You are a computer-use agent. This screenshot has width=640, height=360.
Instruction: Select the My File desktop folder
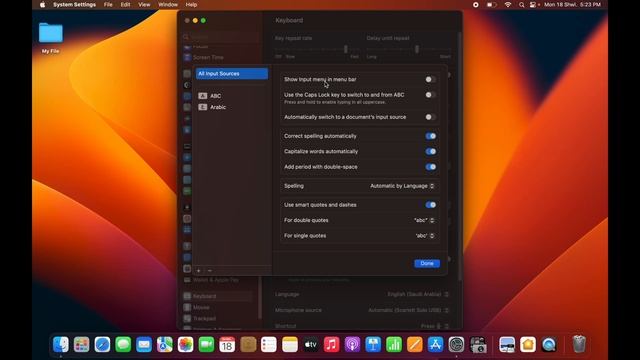click(x=51, y=38)
